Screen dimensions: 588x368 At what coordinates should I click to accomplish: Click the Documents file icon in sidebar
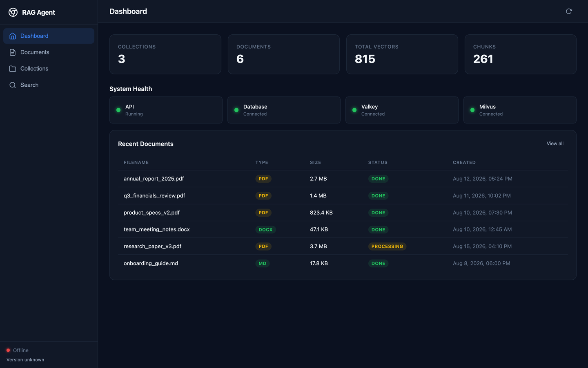[13, 52]
